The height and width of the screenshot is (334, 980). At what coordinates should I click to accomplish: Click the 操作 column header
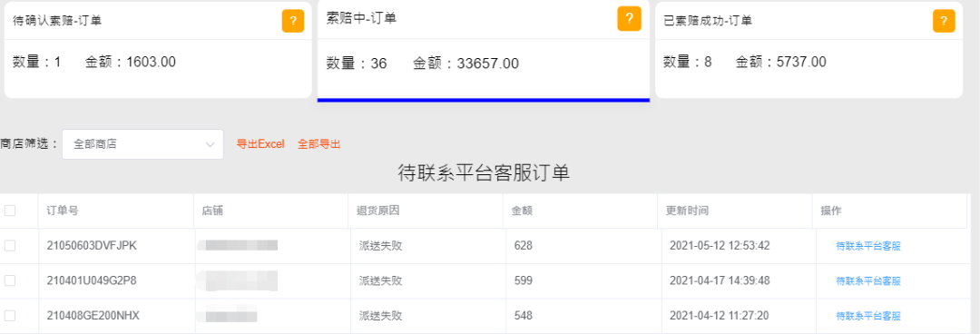tap(831, 211)
